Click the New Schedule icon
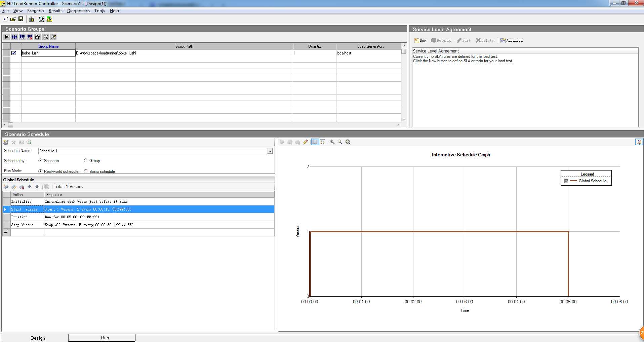Viewport: 644px width, 342px height. pos(6,142)
